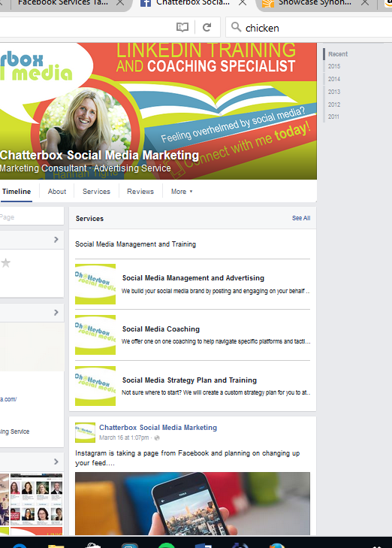This screenshot has height=548, width=392.
Task: Jump to 2012 in timeline navigator
Action: coord(334,104)
